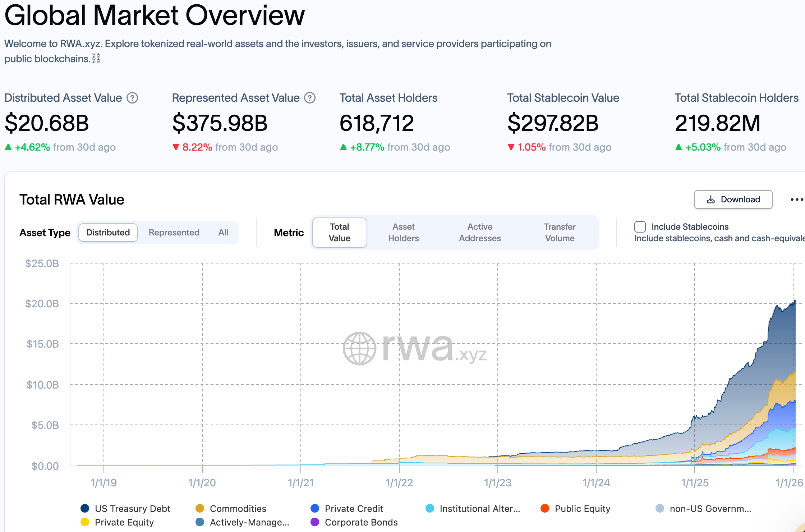The height and width of the screenshot is (532, 805).
Task: Click the chain link emoji after blockchains
Action: point(96,59)
